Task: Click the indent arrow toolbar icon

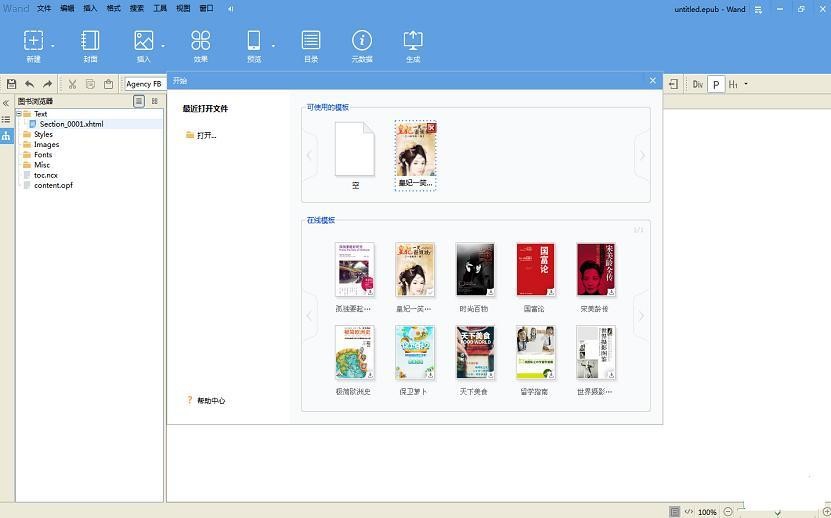Action: coord(674,84)
